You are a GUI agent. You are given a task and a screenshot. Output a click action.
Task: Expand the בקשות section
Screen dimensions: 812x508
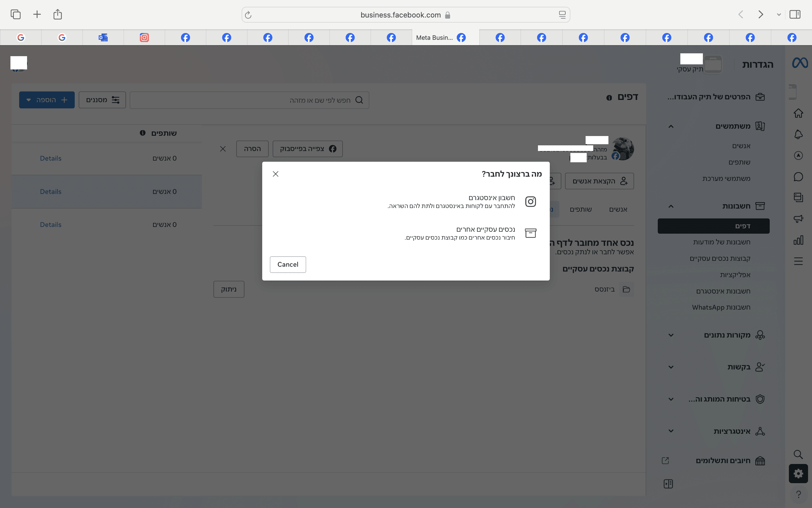[x=671, y=367]
